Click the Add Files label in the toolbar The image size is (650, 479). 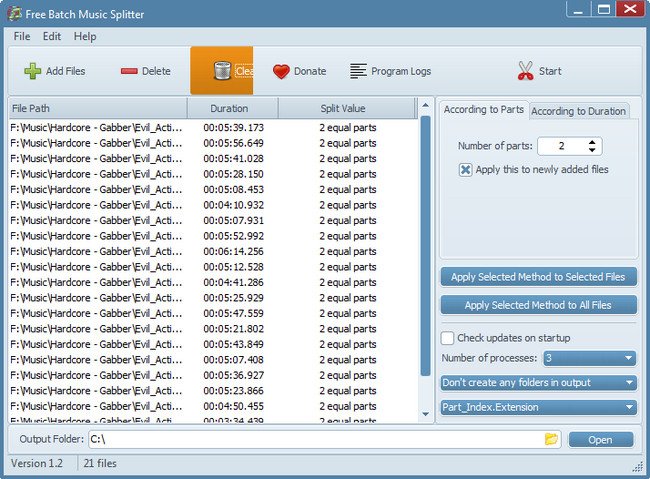tap(65, 71)
